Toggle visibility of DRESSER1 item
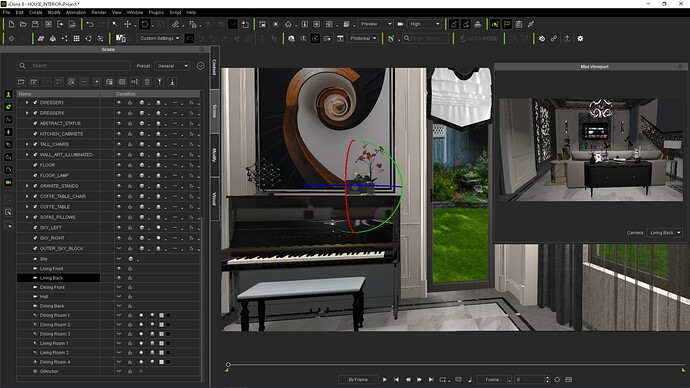 pyautogui.click(x=119, y=102)
